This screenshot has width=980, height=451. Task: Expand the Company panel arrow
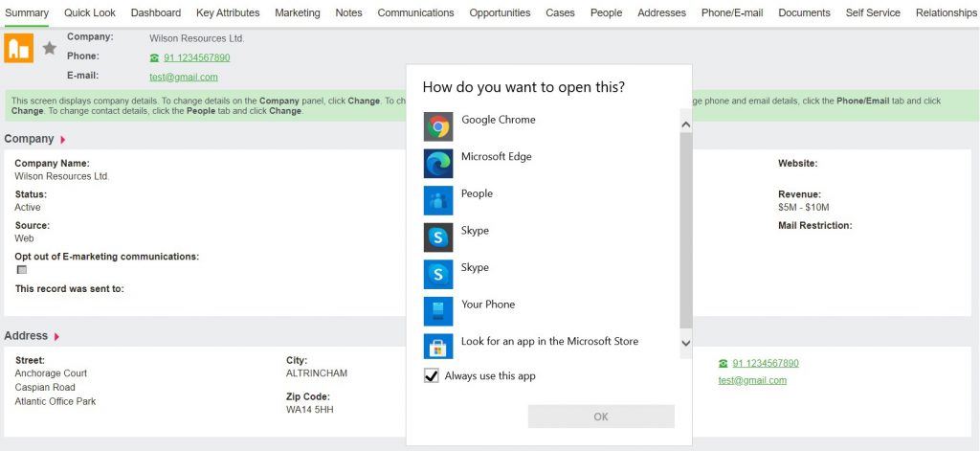point(63,140)
